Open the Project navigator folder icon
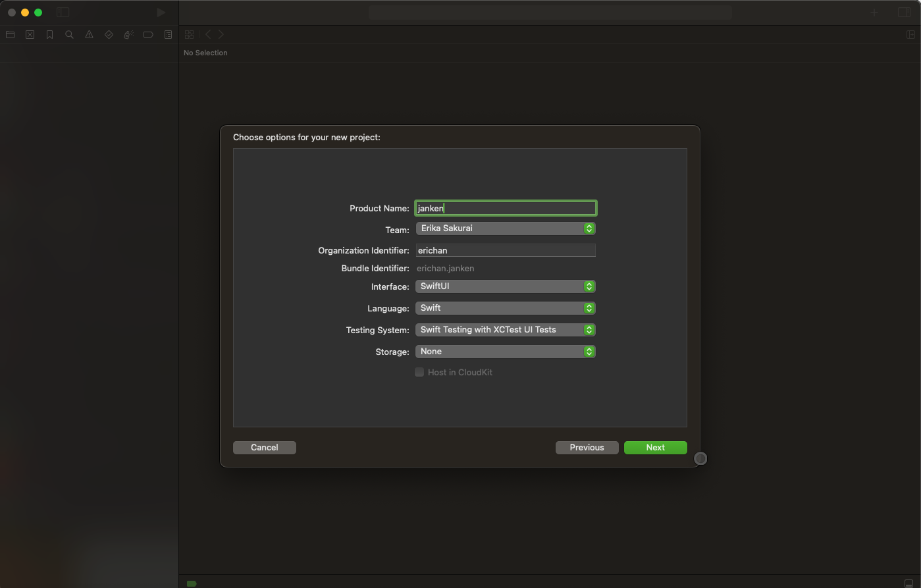Viewport: 921px width, 588px height. 11,34
